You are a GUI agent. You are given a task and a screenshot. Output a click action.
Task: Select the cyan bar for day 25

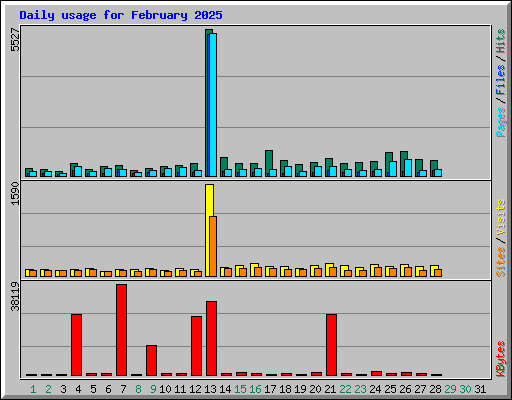(x=393, y=169)
